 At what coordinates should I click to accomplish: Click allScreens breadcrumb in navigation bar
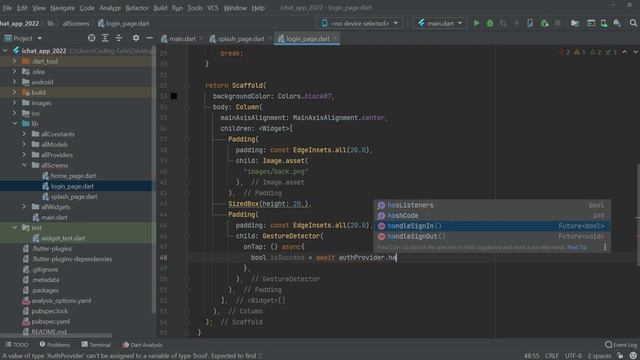[76, 24]
